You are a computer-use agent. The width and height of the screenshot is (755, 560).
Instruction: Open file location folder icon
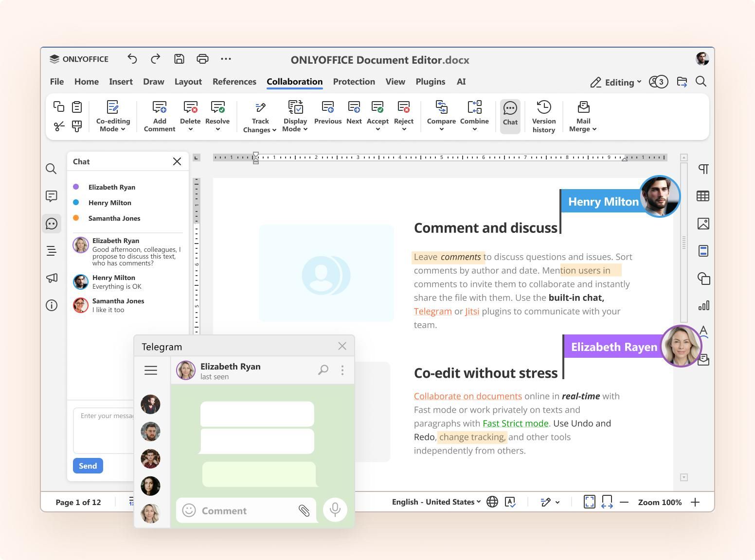click(x=682, y=82)
